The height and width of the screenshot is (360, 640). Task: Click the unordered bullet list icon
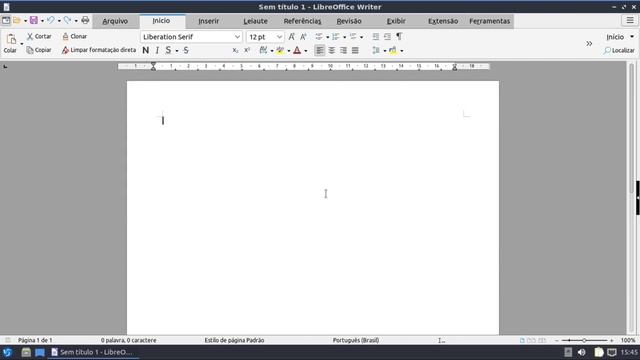[319, 37]
